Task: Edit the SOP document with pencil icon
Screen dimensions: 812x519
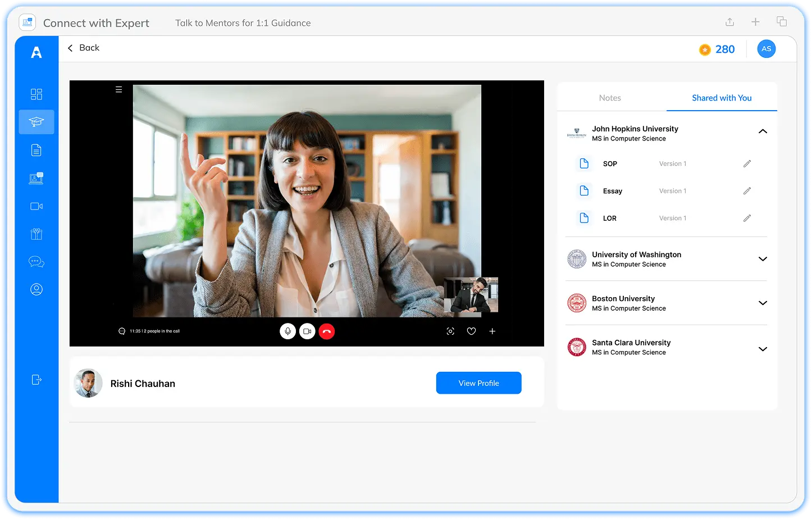Action: click(x=747, y=163)
